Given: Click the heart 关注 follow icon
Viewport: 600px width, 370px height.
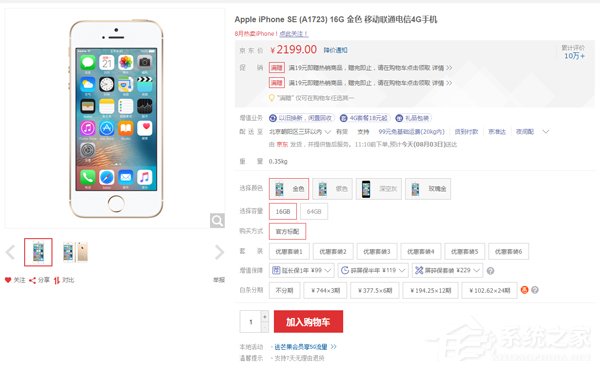Looking at the screenshot, I should [x=8, y=280].
